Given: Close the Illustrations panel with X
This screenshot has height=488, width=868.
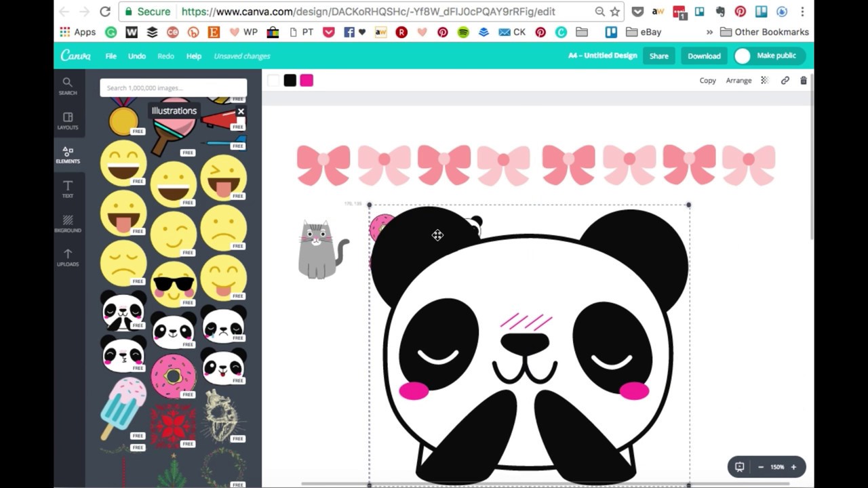Looking at the screenshot, I should click(241, 111).
